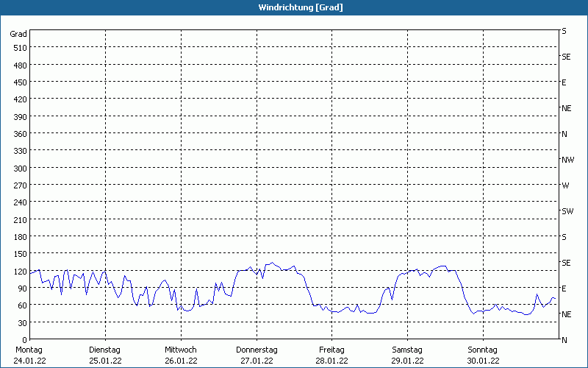The height and width of the screenshot is (368, 588).
Task: Click the "Montag" day label
Action: coord(29,350)
